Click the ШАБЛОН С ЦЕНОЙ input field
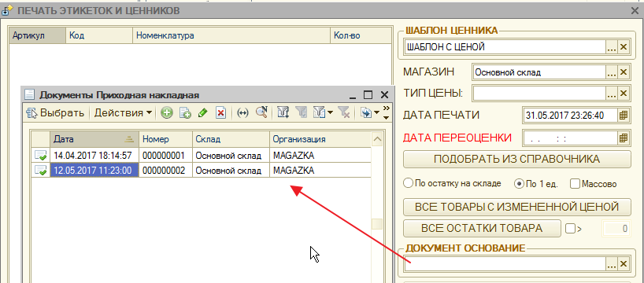Image resolution: width=644 pixels, height=283 pixels. [x=505, y=47]
